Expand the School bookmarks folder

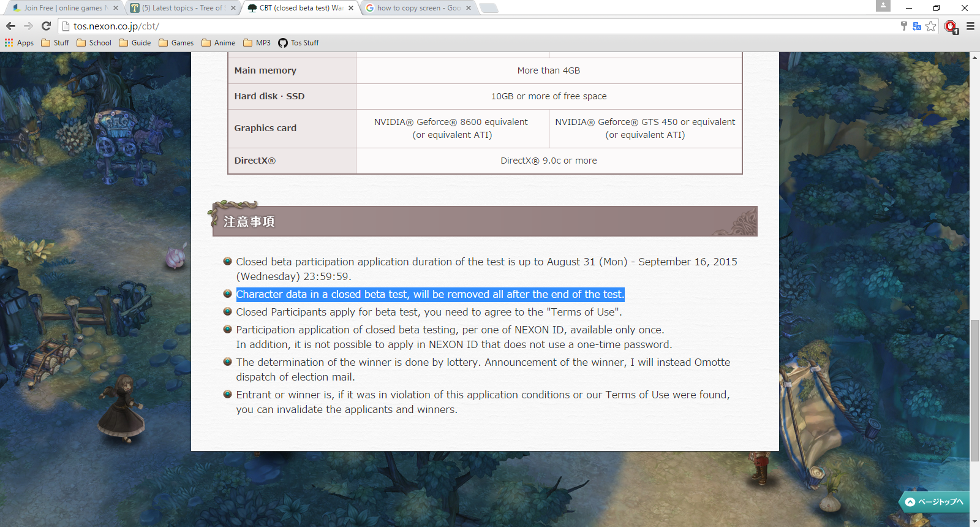[x=94, y=43]
